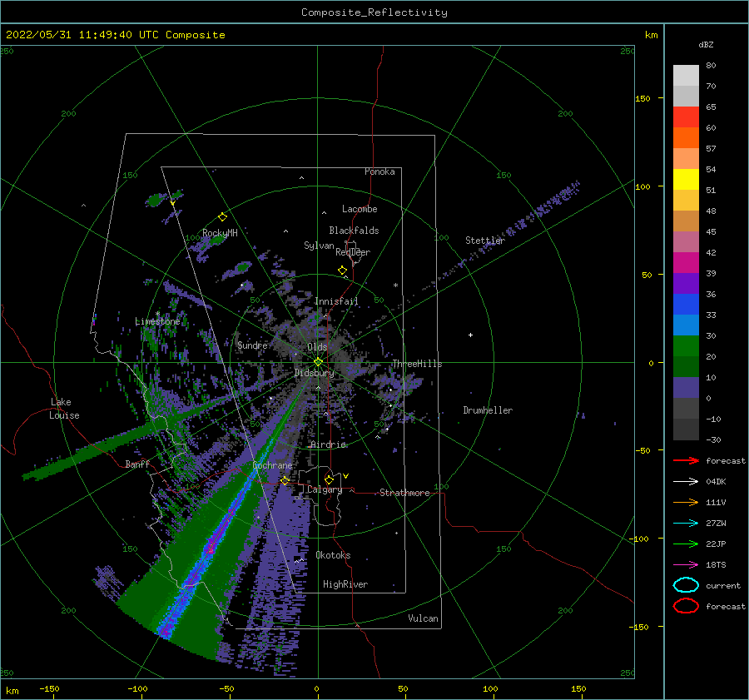Screen dimensions: 749x700
Task: Click the '2022/05/31 11:49:40 UTC Composite' timestamp
Action: [x=115, y=35]
